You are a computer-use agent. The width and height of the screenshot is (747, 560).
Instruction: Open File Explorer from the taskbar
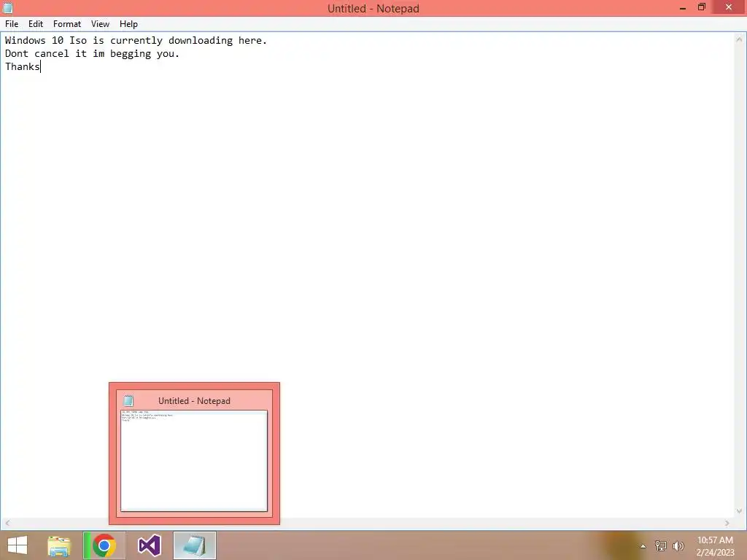pos(59,545)
